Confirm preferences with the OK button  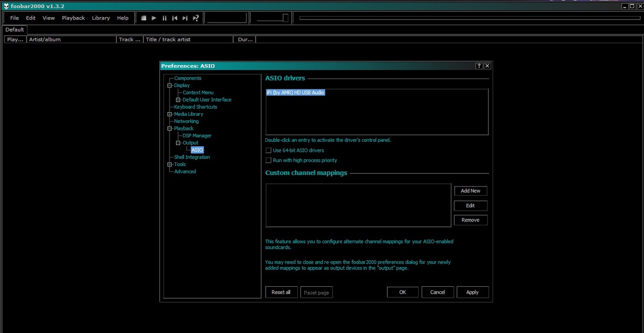coord(403,292)
